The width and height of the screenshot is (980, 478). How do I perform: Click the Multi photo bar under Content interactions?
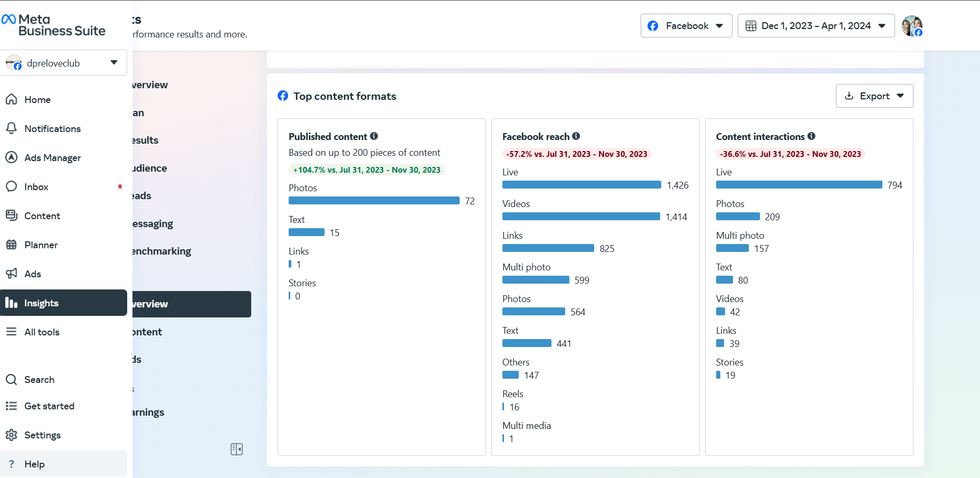pyautogui.click(x=732, y=248)
